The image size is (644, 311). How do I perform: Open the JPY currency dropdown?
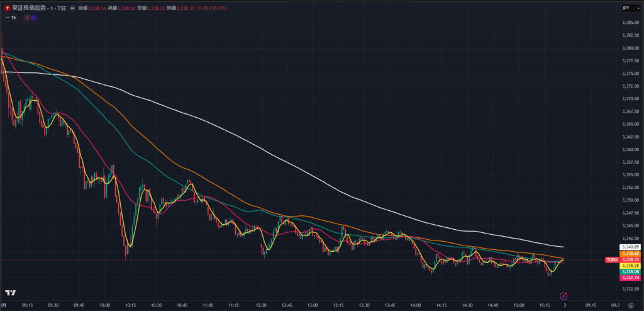click(x=626, y=8)
